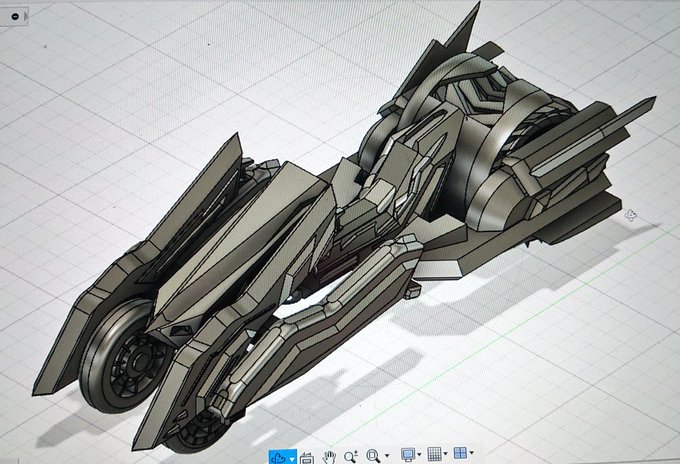
Task: Expand the Display Settings dropdown arrow
Action: tap(419, 454)
